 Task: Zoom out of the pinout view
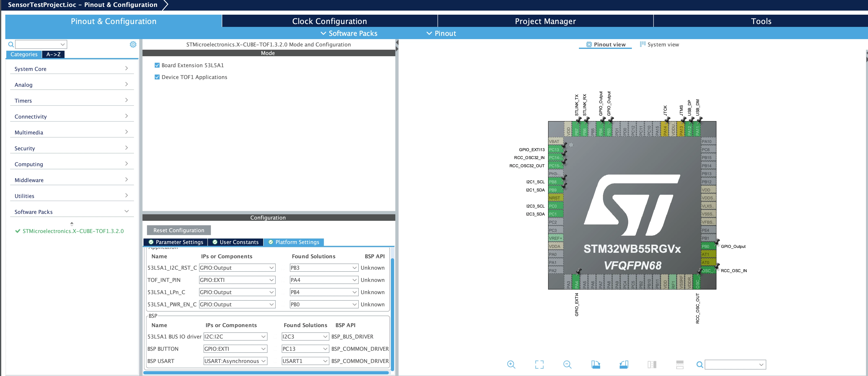[567, 364]
